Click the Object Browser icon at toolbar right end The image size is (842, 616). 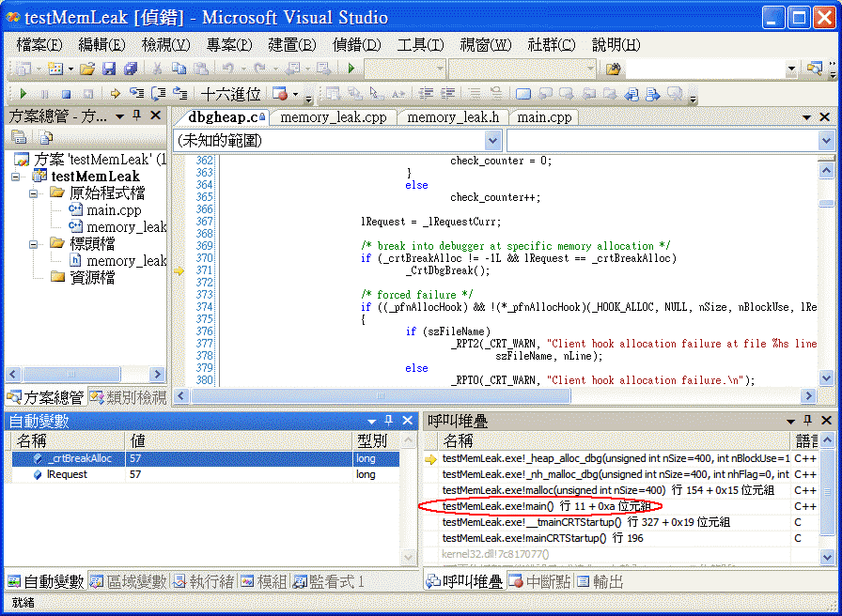(815, 69)
